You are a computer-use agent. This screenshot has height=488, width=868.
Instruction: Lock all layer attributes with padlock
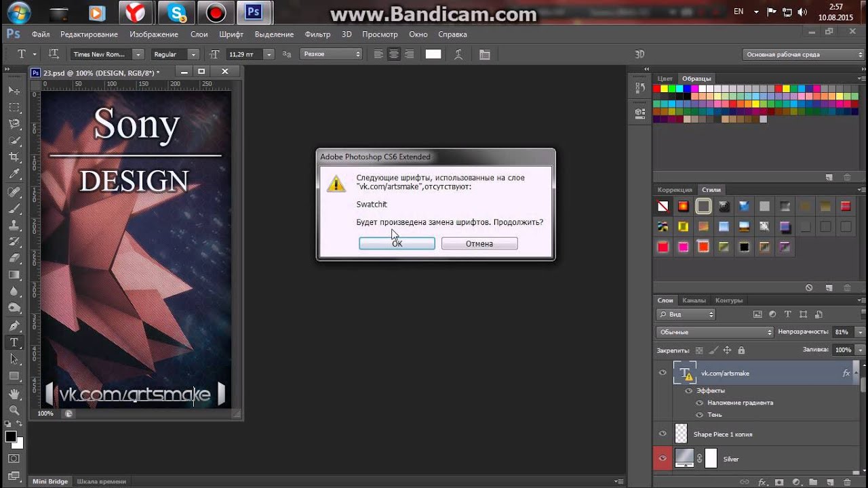[741, 350]
